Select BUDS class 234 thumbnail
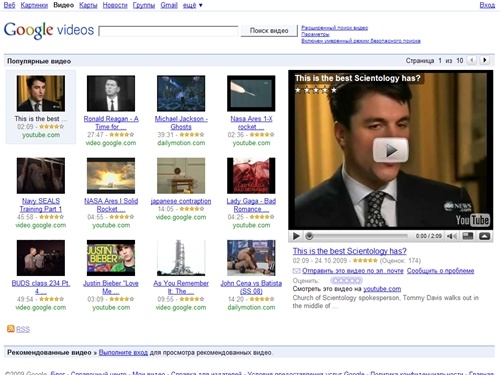The height and width of the screenshot is (375, 500). click(x=41, y=258)
